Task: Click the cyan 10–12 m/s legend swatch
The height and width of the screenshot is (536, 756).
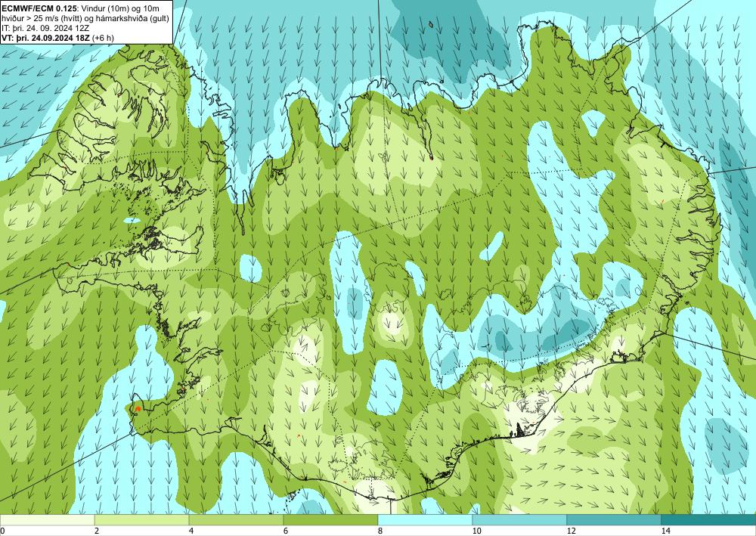Action: click(x=520, y=519)
